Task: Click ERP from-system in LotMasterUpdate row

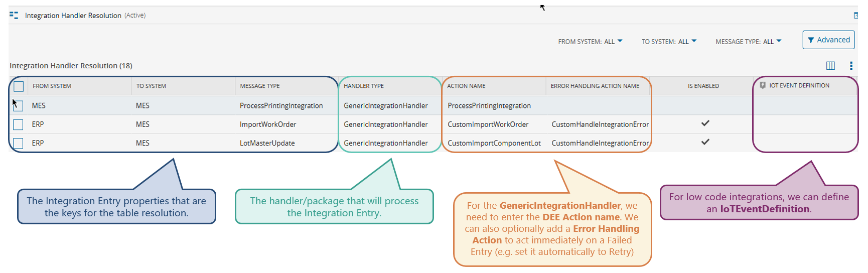Action: (x=38, y=143)
